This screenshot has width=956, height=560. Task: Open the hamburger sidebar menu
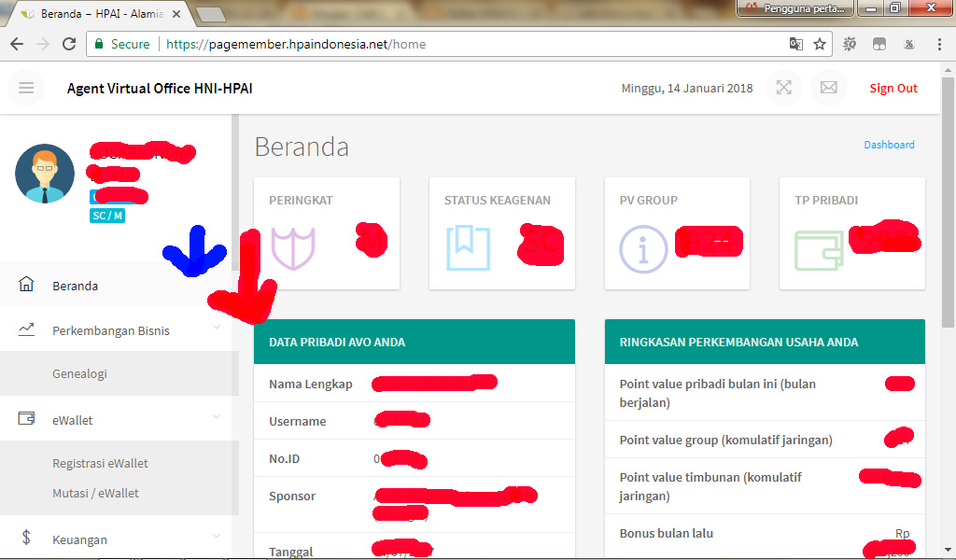click(x=26, y=88)
